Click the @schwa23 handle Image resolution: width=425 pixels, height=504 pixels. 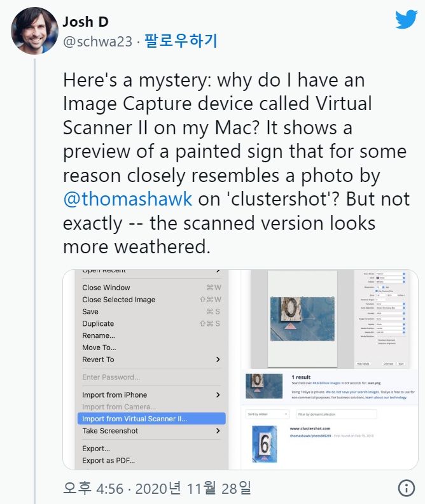(97, 42)
